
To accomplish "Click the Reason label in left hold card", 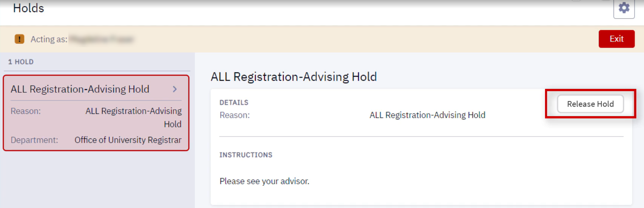I will 26,111.
